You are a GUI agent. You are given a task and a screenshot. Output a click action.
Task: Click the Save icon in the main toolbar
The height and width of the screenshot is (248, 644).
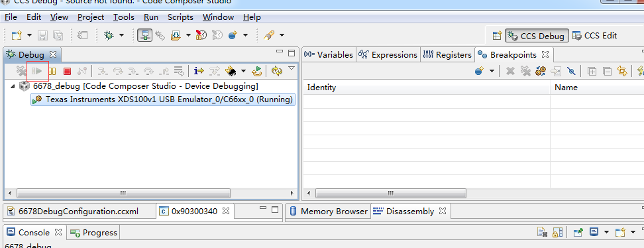click(42, 35)
